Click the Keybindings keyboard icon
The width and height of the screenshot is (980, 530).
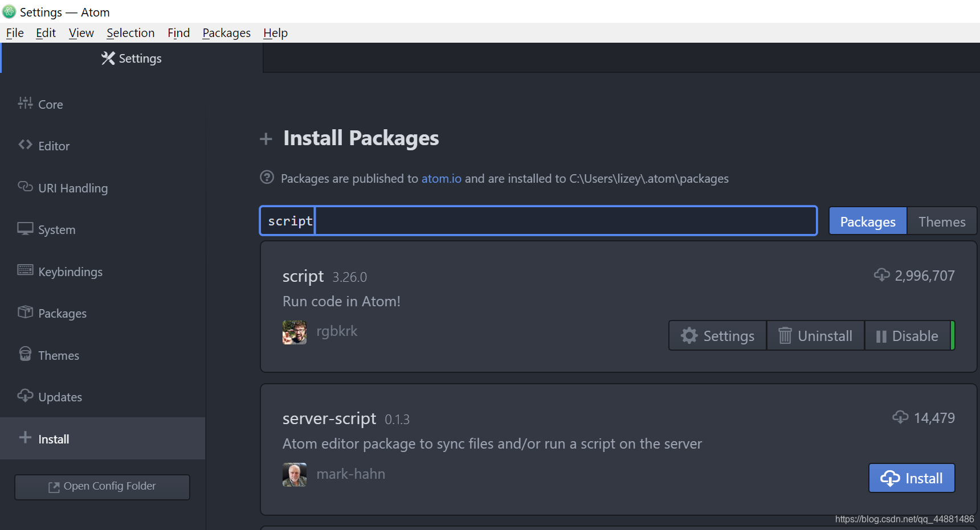[25, 270]
